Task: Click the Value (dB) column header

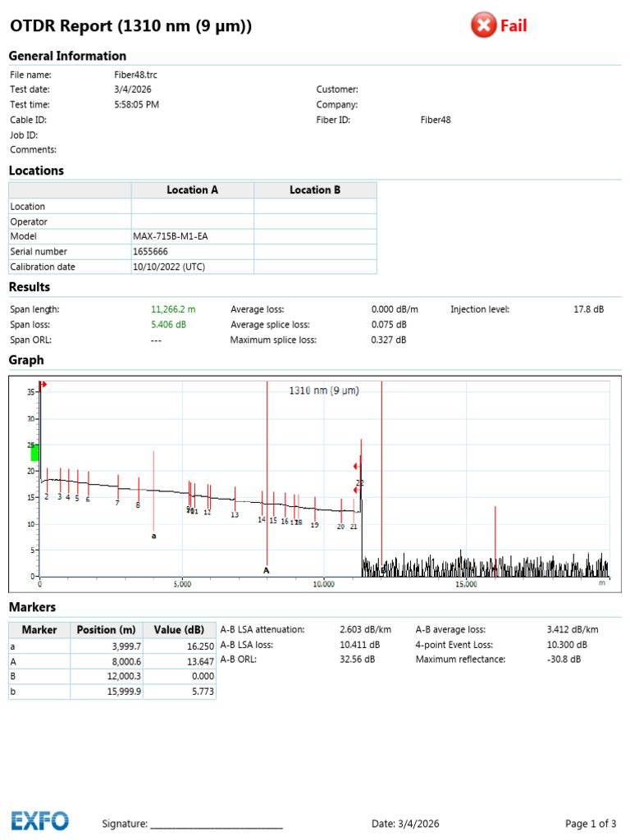Action: coord(179,630)
